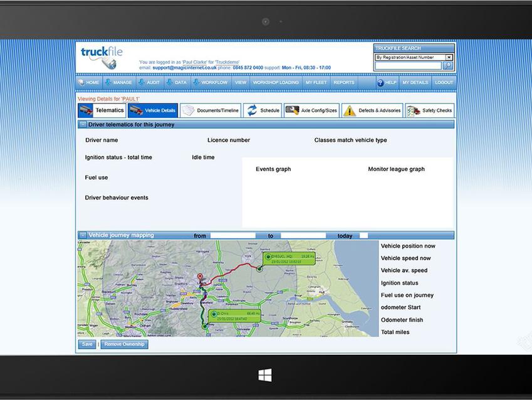Open the Workshop Loading menu item
Viewport: 532px width, 400px height.
click(x=276, y=83)
